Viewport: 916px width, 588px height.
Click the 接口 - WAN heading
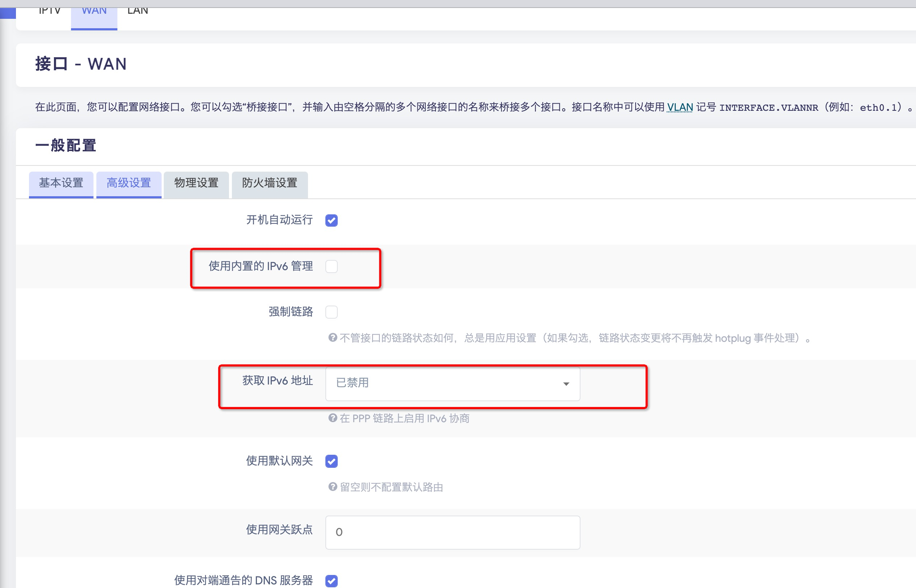(80, 64)
